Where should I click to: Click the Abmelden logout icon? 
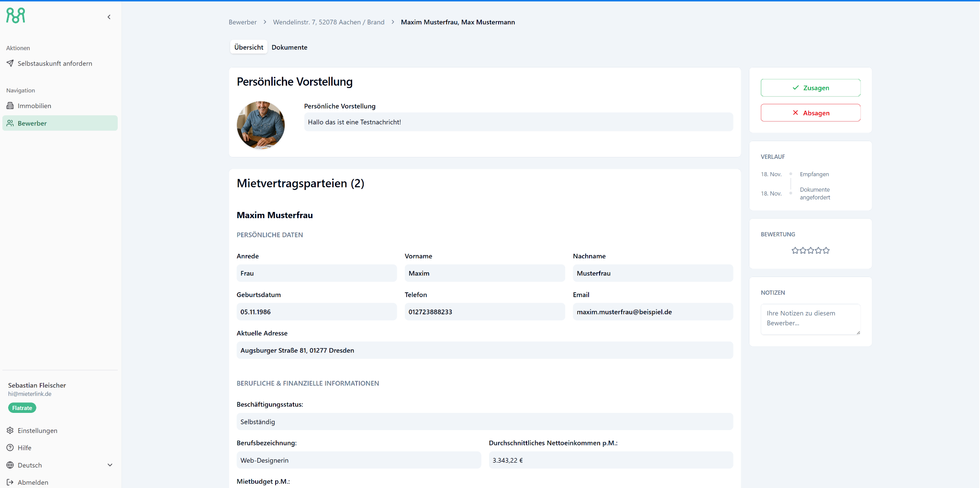click(10, 482)
